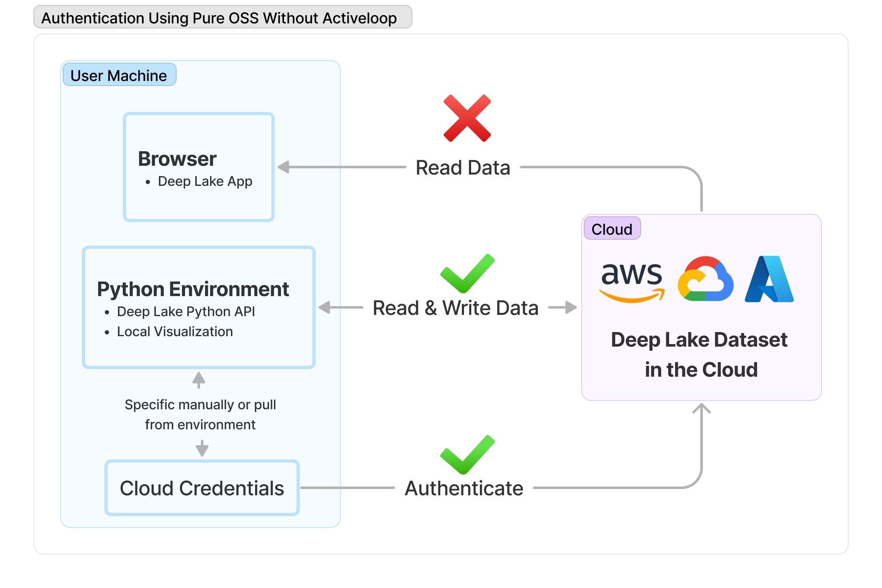The width and height of the screenshot is (882, 588).
Task: Click the down arrow above Cloud Credentials
Action: click(x=202, y=449)
